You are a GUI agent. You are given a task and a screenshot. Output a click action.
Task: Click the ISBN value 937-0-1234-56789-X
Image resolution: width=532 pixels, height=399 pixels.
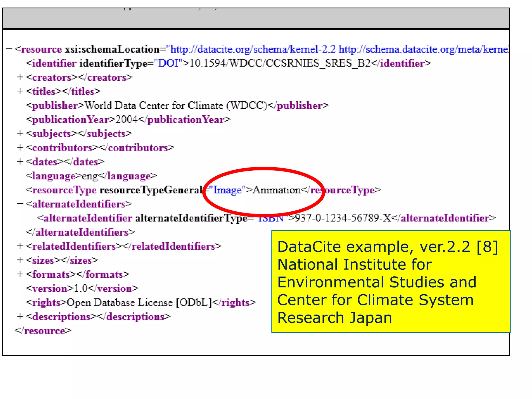[343, 218]
